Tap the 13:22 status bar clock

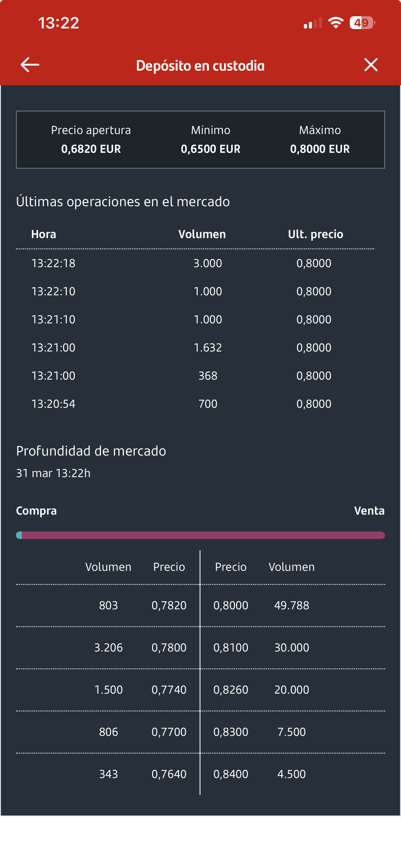click(59, 23)
